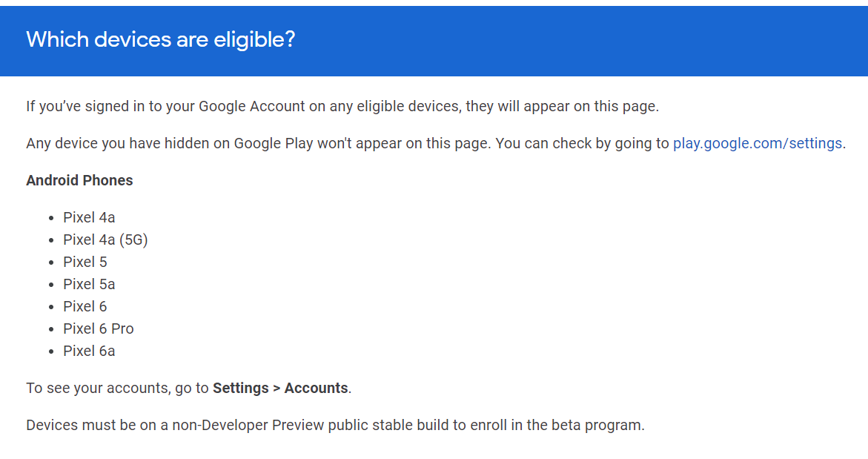Open the play.google.com/settings link
The width and height of the screenshot is (868, 459).
tap(757, 143)
